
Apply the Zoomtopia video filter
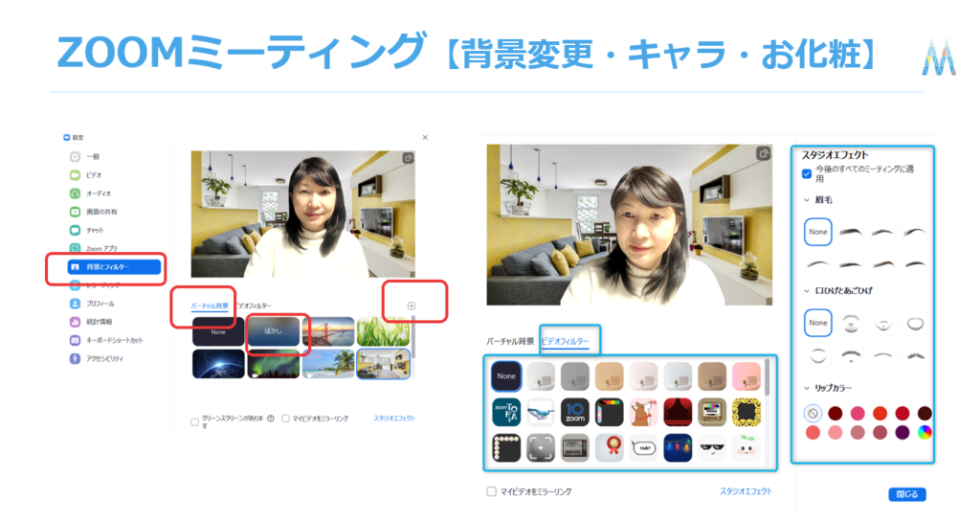506,413
